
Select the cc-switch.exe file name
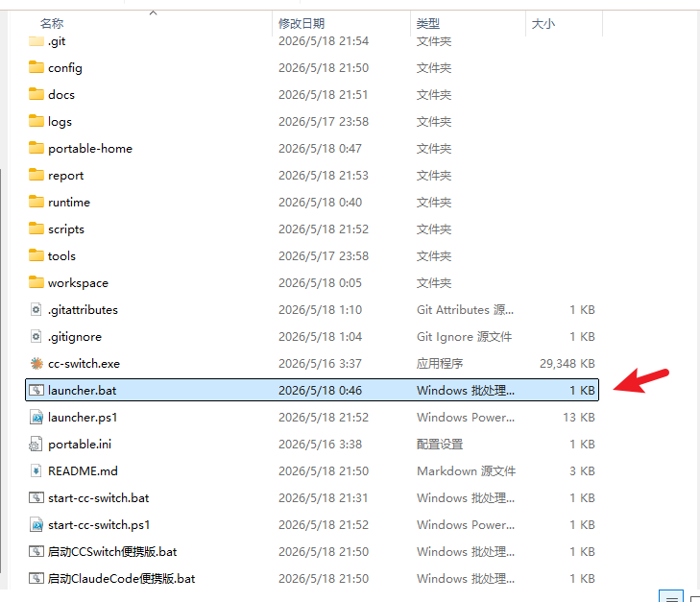tap(84, 363)
